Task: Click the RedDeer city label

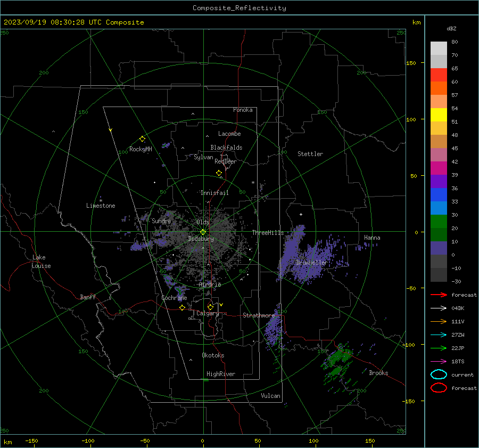Action: (x=226, y=161)
